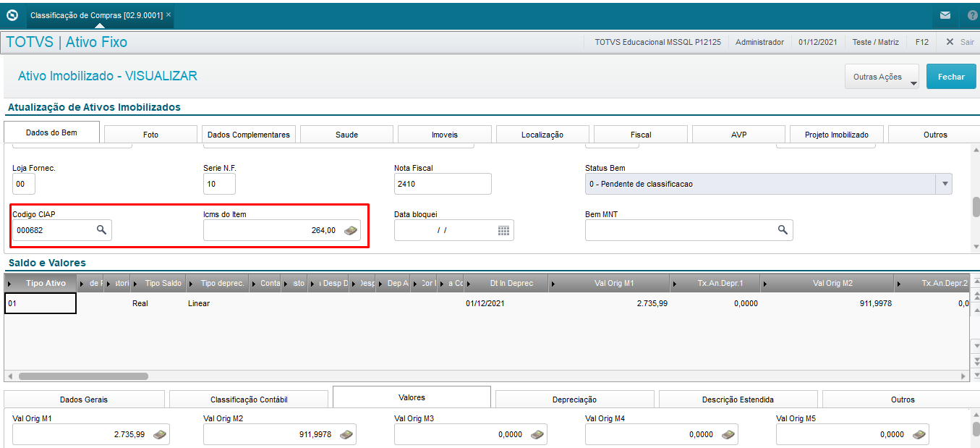Switch to the Foto tab
980x448 pixels.
coord(150,135)
